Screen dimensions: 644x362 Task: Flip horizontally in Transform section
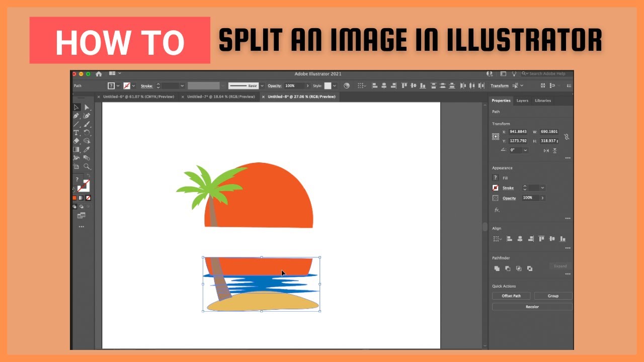(546, 150)
